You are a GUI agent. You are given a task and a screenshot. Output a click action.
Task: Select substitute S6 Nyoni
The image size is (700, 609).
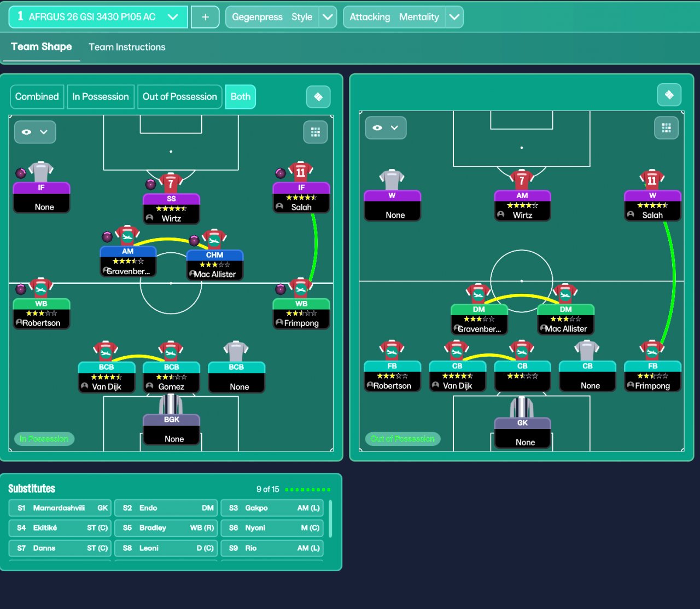tap(272, 528)
